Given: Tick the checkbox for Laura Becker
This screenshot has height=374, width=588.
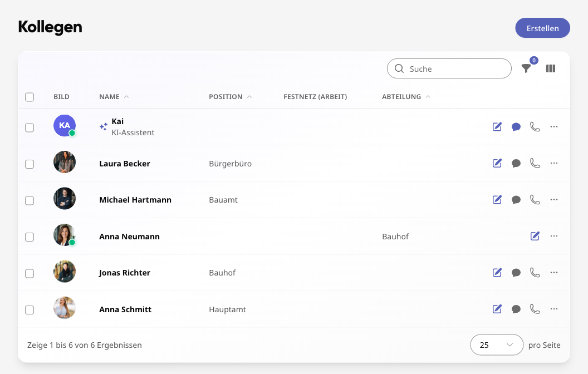Looking at the screenshot, I should click(30, 164).
